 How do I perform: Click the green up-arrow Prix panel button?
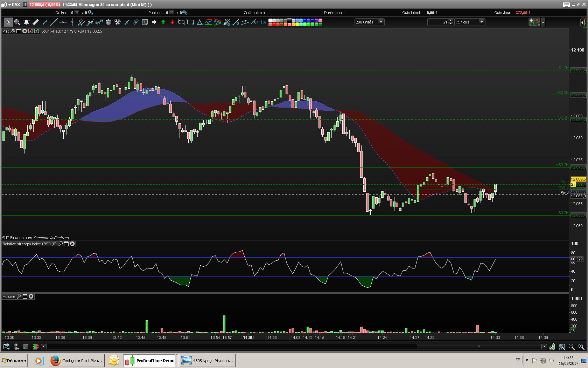(36, 31)
